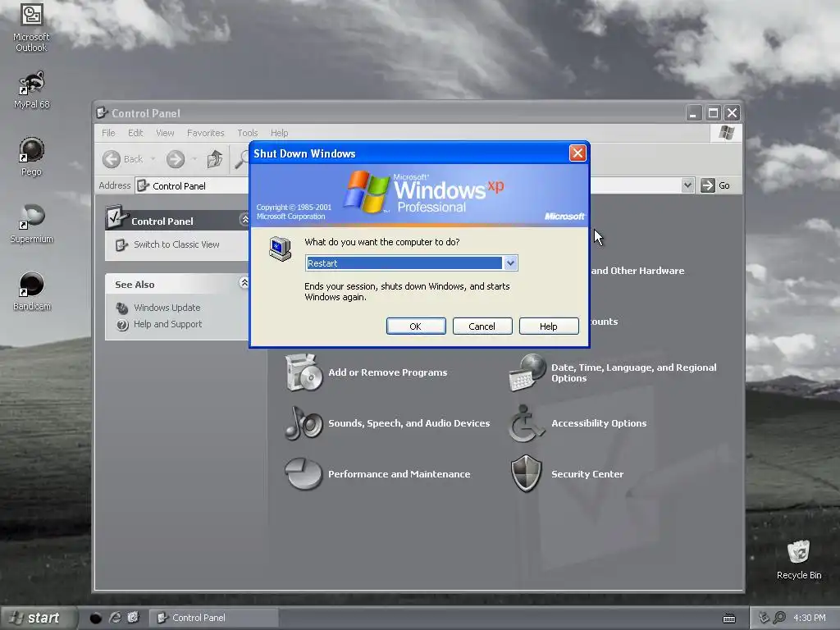Screen dimensions: 840x630
Task: Open the Performance and Maintenance pie icon
Action: coord(304,474)
